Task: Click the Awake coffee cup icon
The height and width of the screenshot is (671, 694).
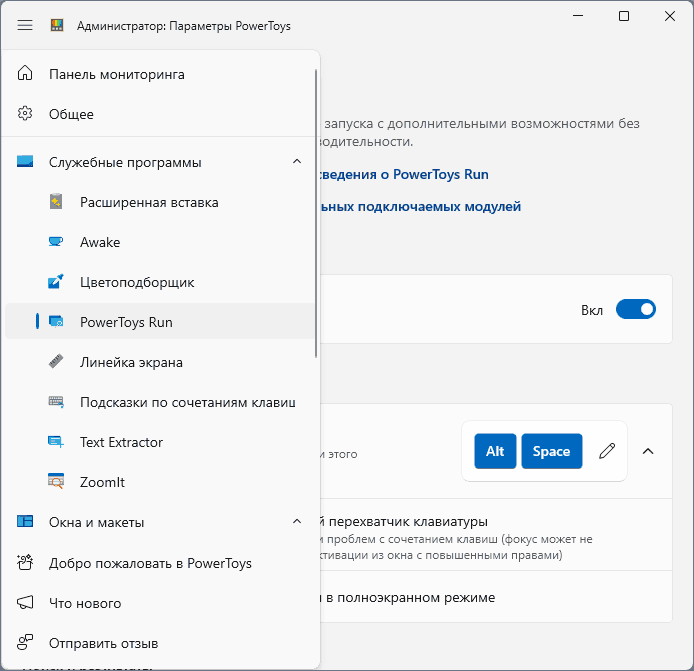Action: (x=56, y=242)
